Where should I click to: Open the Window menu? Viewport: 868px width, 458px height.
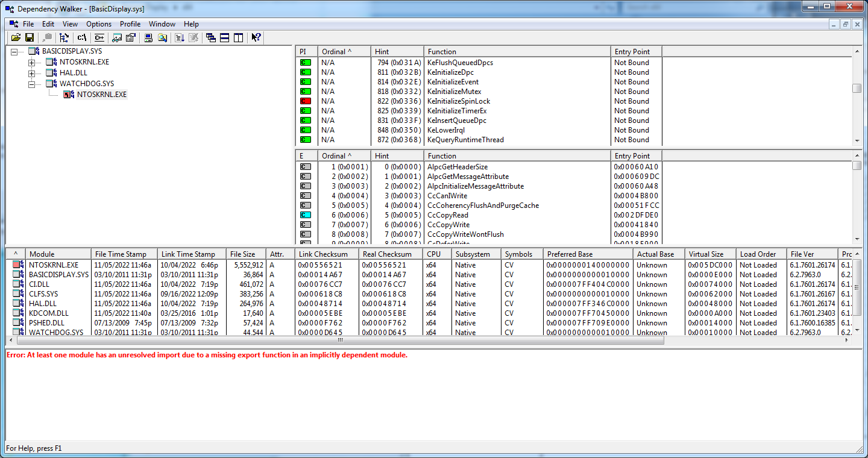(162, 24)
